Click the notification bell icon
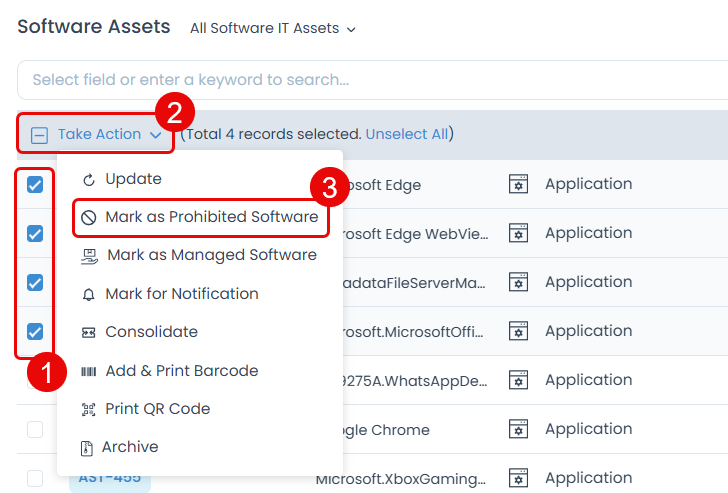 click(88, 295)
